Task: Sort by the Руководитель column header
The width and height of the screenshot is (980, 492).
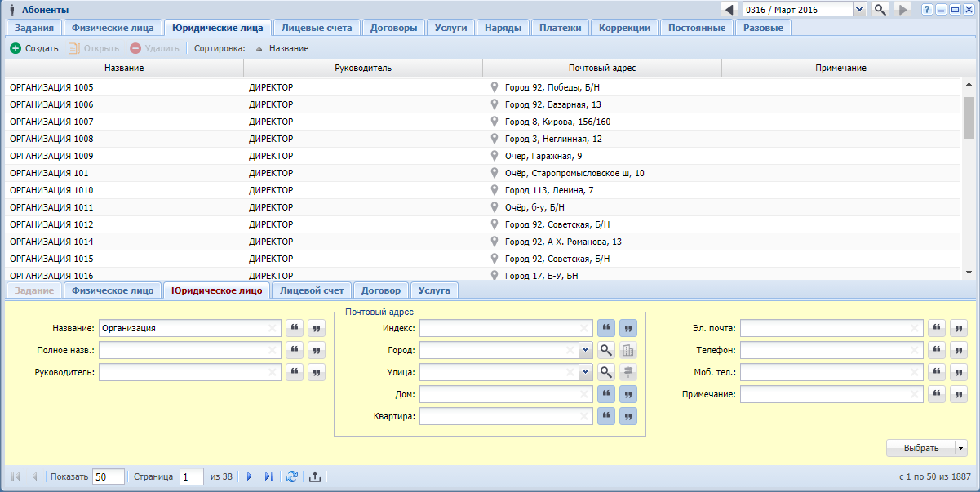Action: coord(363,68)
